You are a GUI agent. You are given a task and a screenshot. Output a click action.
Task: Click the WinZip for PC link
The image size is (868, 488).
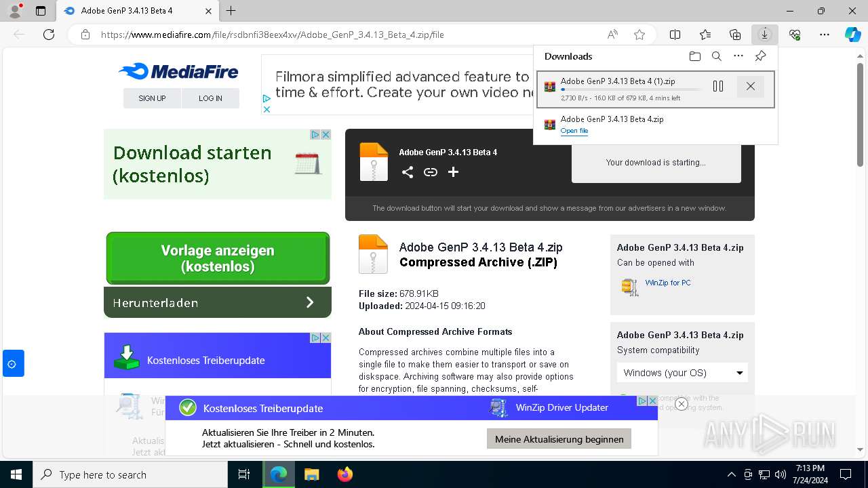pyautogui.click(x=668, y=283)
